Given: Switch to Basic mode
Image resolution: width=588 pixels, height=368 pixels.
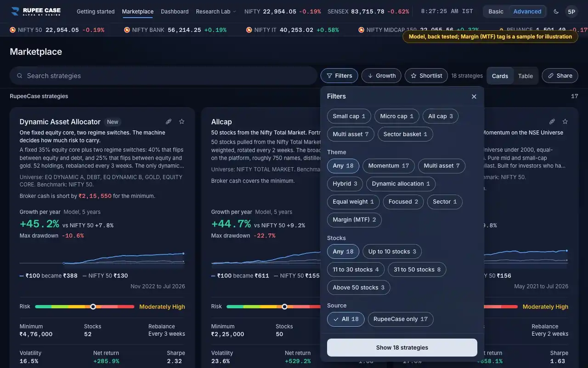Looking at the screenshot, I should [x=496, y=11].
